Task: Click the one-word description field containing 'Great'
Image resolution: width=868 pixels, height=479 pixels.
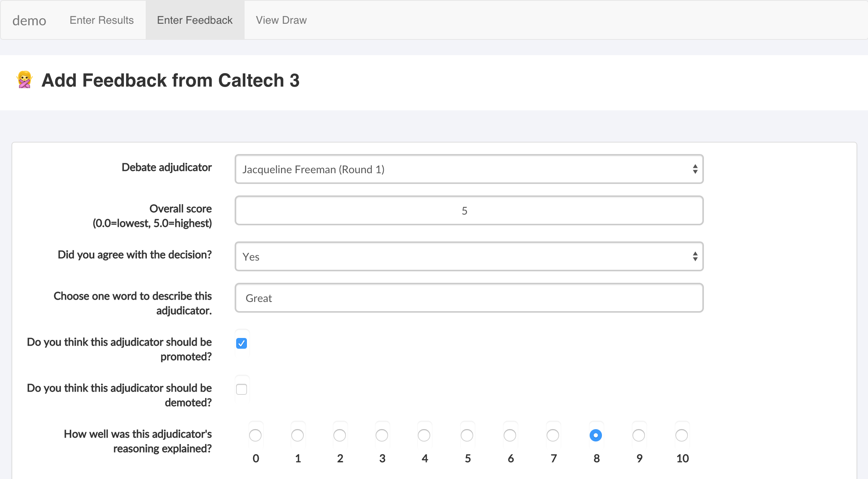Action: (469, 298)
